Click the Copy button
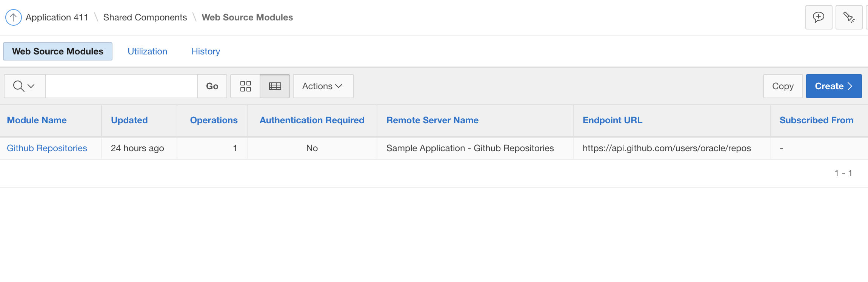Screen dimensions: 868x282 pos(783,86)
